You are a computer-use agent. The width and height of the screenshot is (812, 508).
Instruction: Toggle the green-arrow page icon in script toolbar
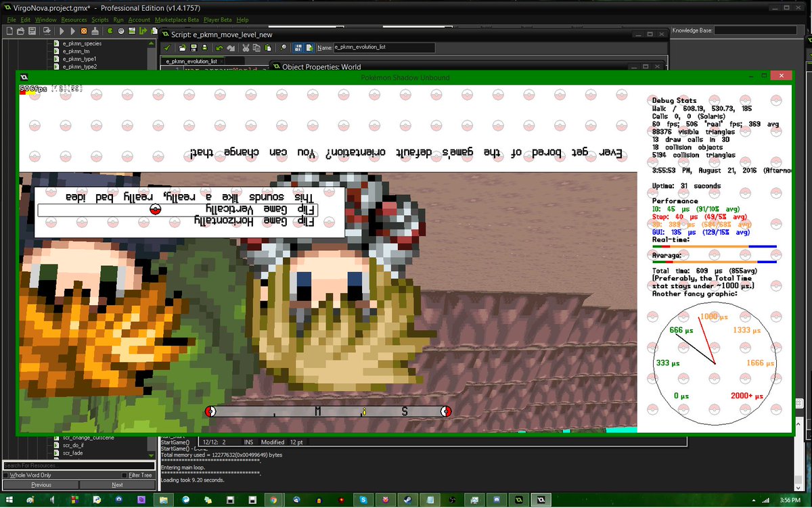tap(309, 48)
